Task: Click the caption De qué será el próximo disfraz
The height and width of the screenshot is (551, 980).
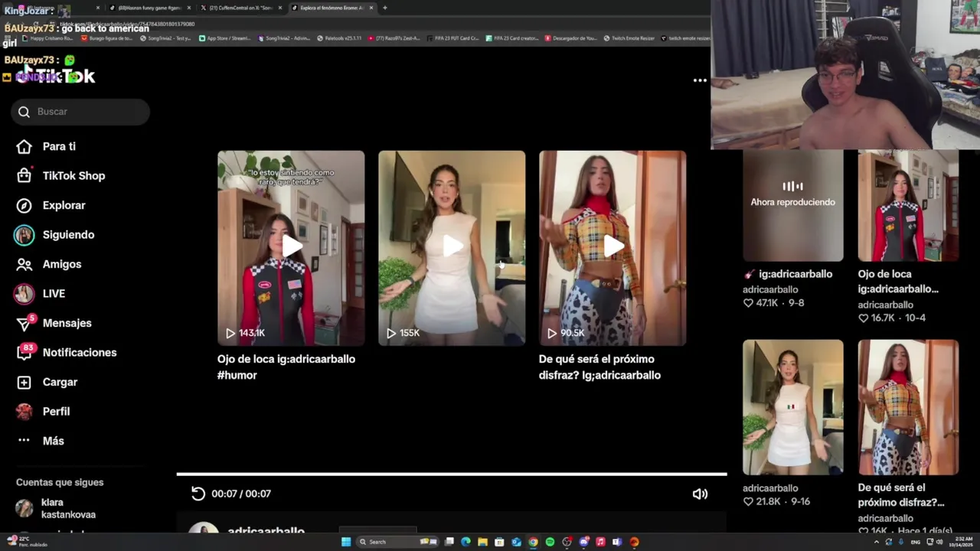Action: coord(599,367)
